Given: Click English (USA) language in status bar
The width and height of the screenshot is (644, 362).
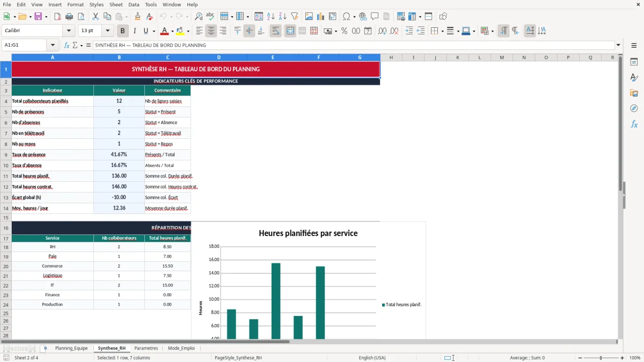Looking at the screenshot, I should [x=372, y=358].
